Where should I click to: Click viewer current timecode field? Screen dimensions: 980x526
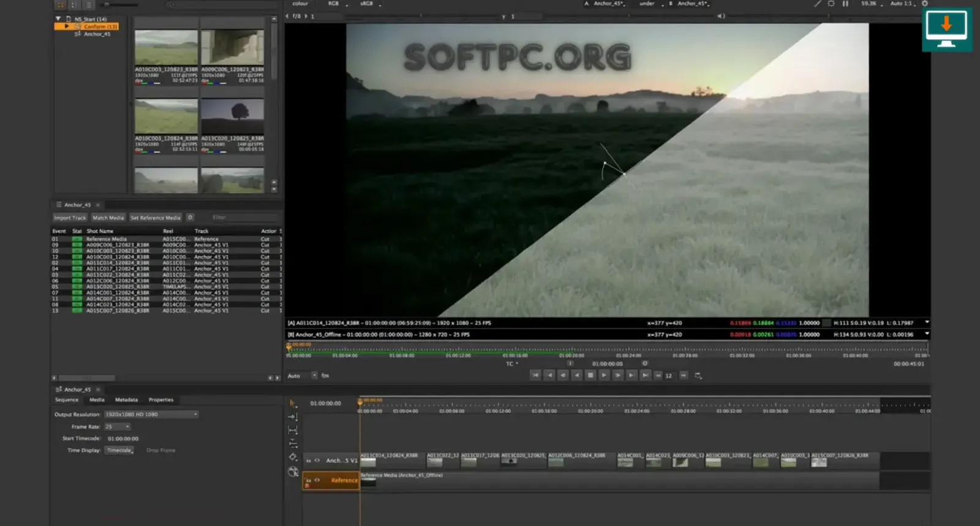pyautogui.click(x=607, y=364)
